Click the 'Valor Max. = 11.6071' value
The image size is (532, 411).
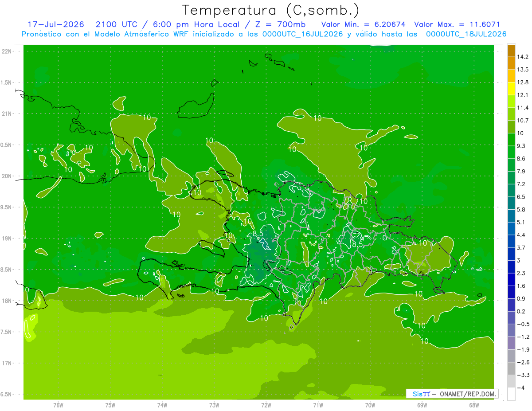coord(457,24)
